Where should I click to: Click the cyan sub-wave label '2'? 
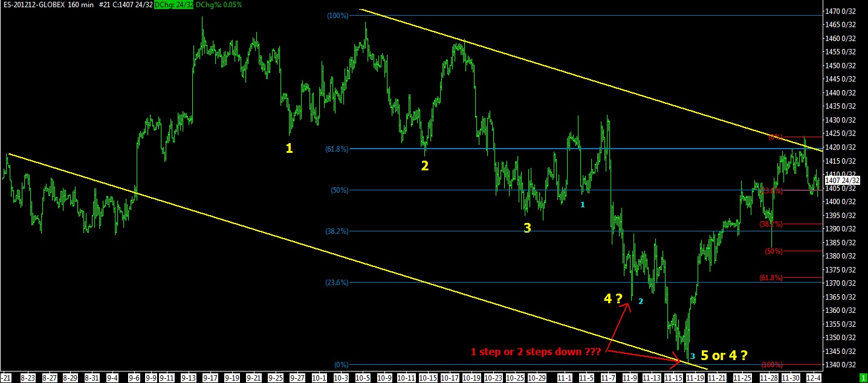coord(641,301)
